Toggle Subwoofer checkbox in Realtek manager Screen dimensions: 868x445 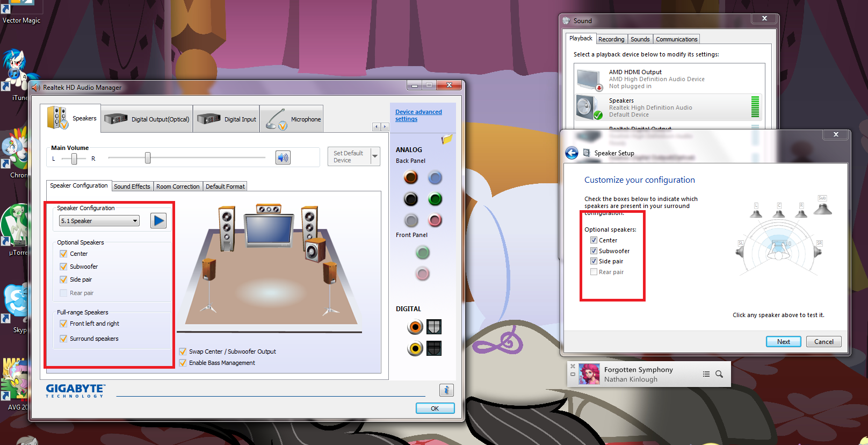(x=63, y=267)
